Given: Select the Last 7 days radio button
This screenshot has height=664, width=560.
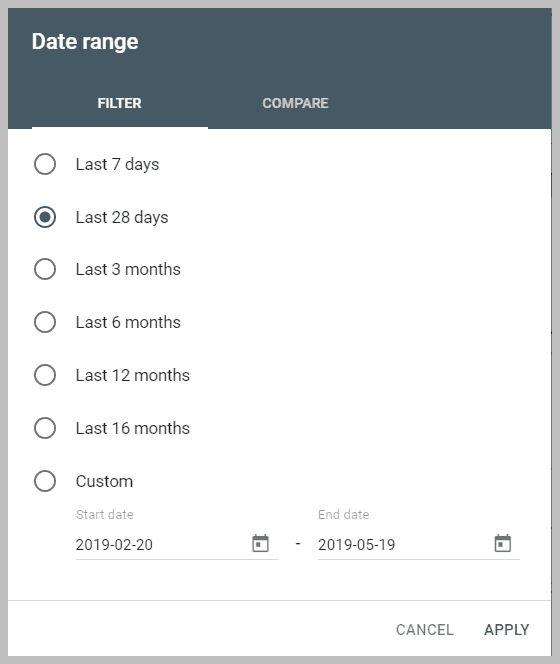Looking at the screenshot, I should pyautogui.click(x=45, y=164).
